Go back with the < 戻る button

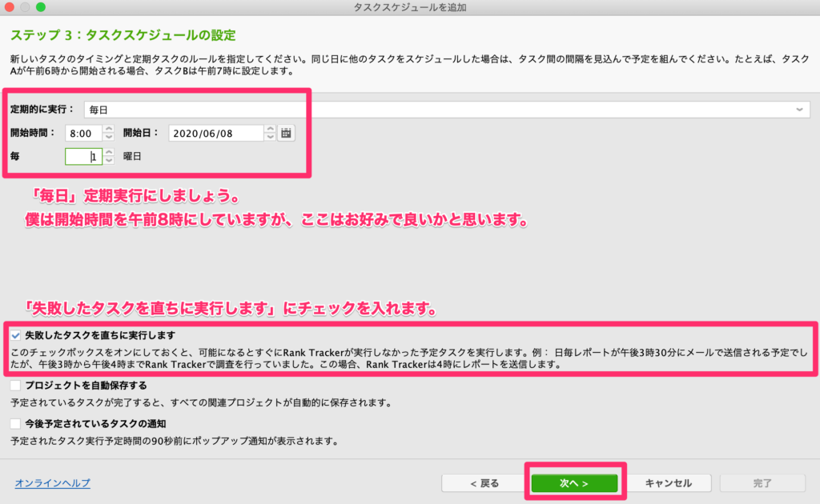(x=484, y=483)
